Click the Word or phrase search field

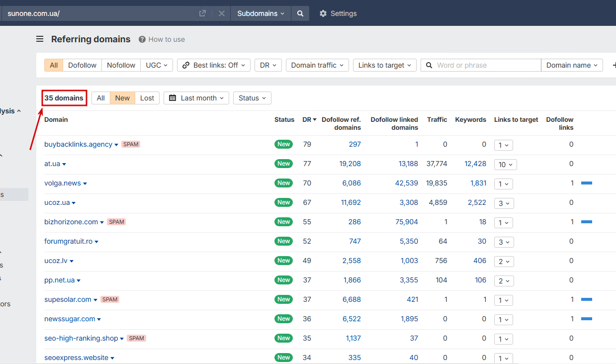coord(485,65)
